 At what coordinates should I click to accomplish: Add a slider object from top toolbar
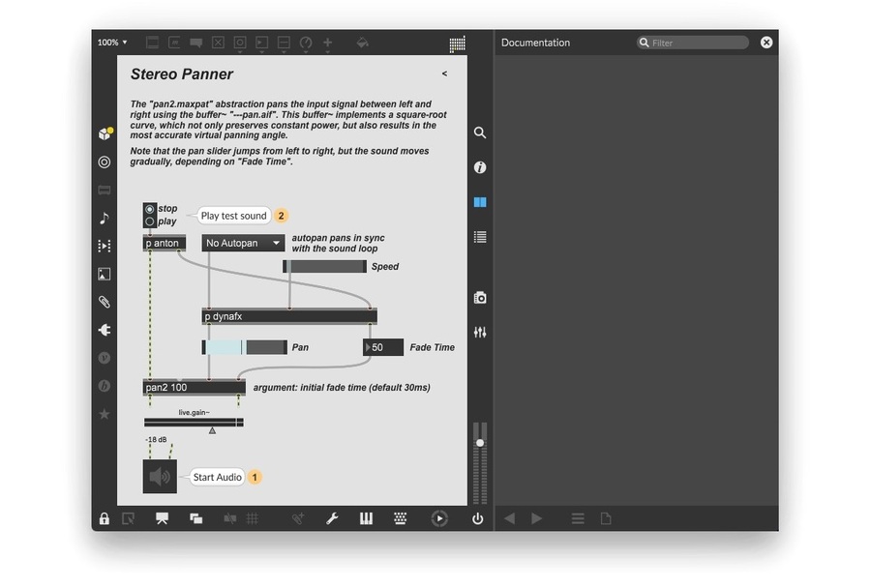click(x=284, y=43)
